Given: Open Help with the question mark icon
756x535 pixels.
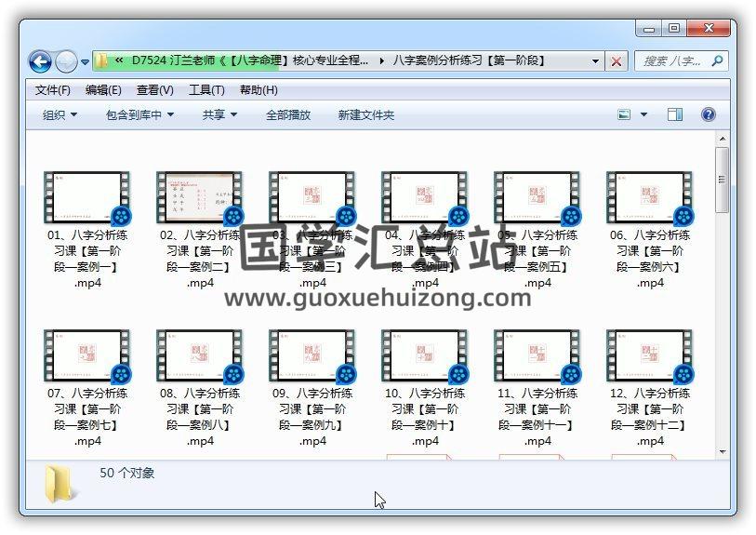Looking at the screenshot, I should coord(709,114).
